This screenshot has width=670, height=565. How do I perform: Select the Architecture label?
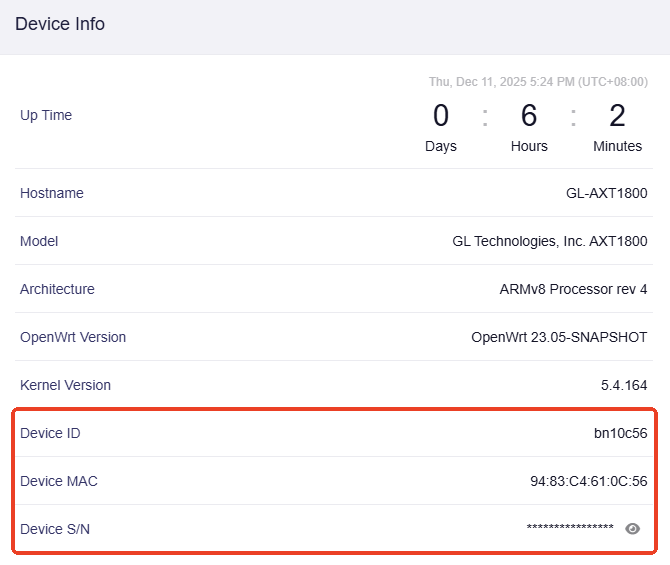click(x=57, y=289)
